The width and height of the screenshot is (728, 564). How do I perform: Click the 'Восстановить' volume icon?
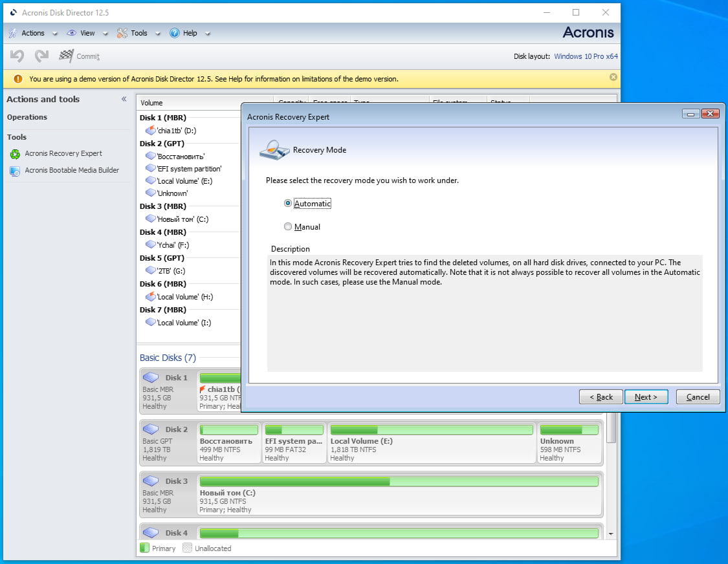(150, 155)
